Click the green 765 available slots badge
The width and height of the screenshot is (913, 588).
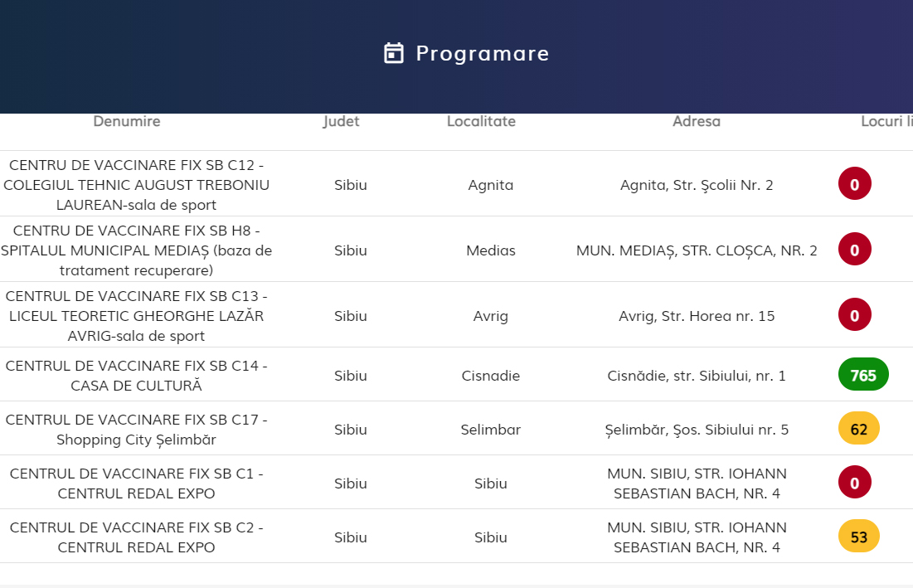pyautogui.click(x=863, y=375)
